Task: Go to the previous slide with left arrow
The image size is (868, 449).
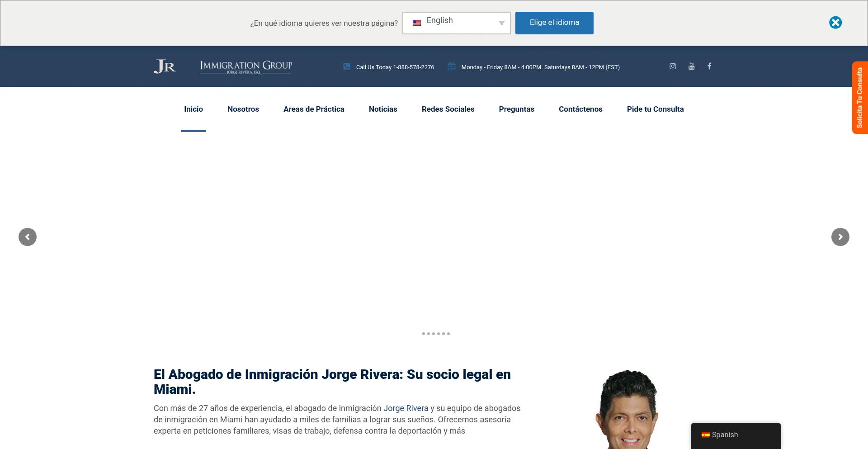Action: click(28, 237)
